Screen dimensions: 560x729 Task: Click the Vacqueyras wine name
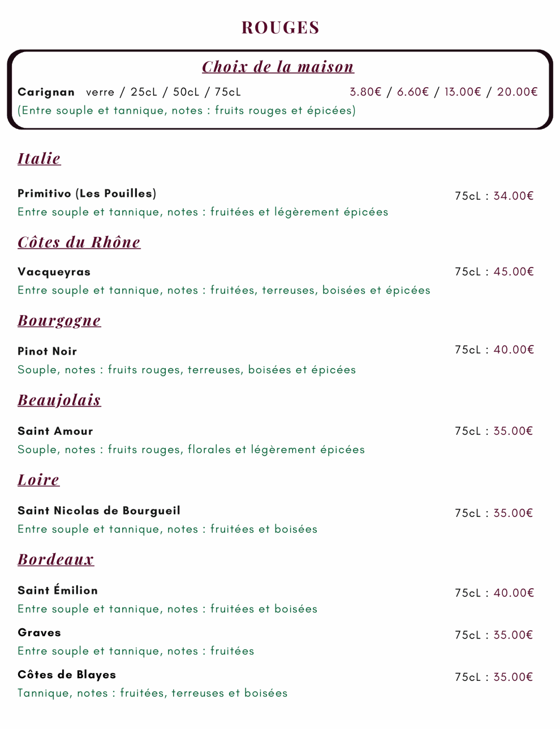[54, 272]
